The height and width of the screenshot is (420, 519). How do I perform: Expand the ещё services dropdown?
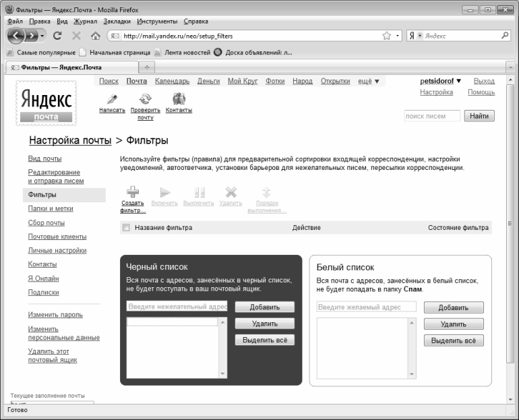(x=369, y=82)
